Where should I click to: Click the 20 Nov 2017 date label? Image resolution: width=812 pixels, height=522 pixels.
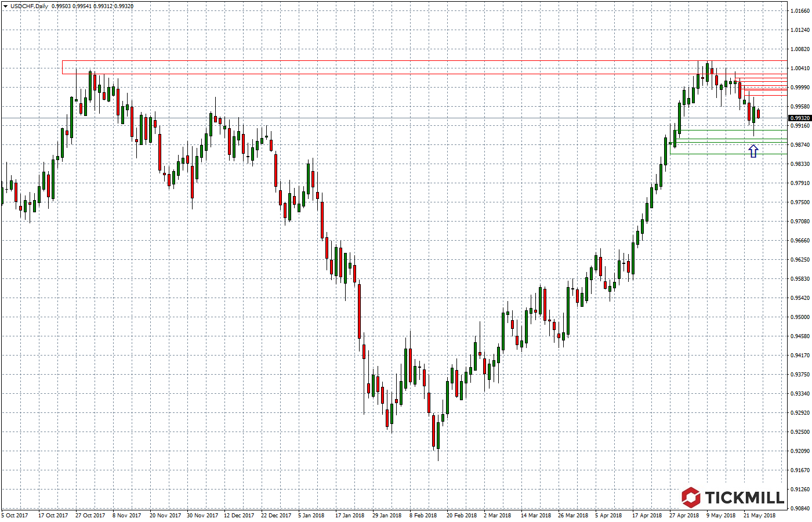pos(165,515)
